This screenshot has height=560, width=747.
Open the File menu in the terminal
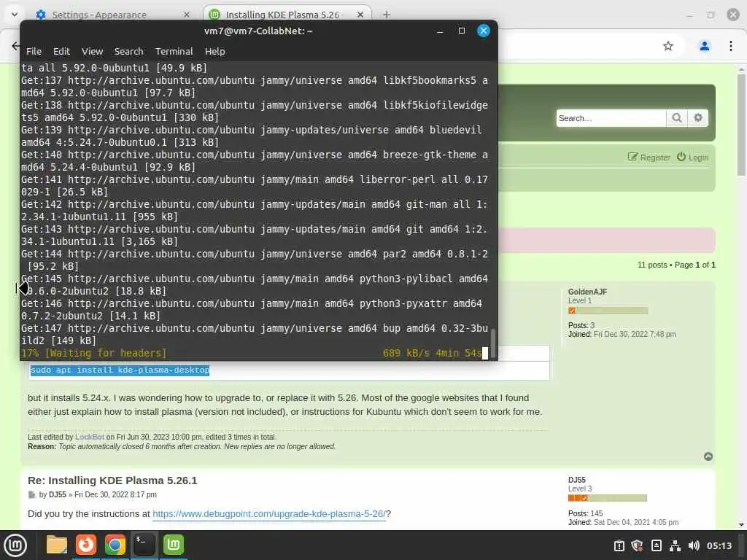[x=34, y=52]
